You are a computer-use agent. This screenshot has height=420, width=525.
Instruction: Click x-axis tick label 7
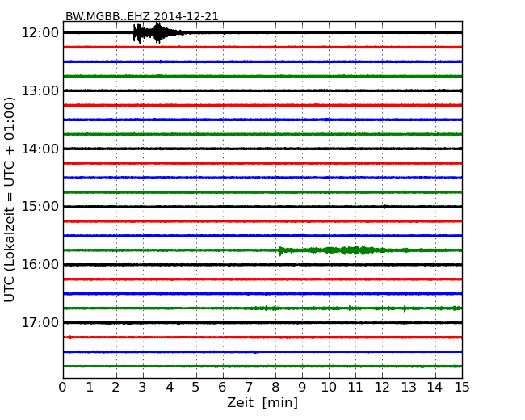pos(249,388)
